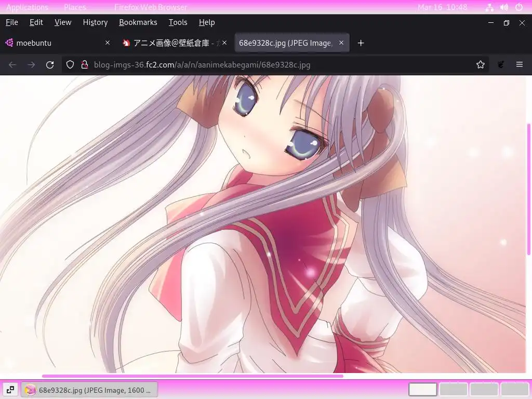This screenshot has width=532, height=399.
Task: Close the moebuntu tab
Action: pyautogui.click(x=107, y=43)
